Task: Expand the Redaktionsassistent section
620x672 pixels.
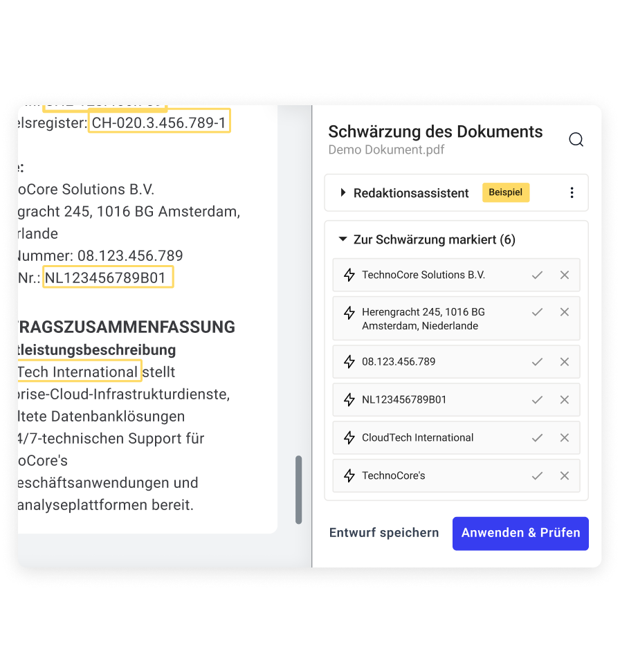Action: (x=343, y=193)
